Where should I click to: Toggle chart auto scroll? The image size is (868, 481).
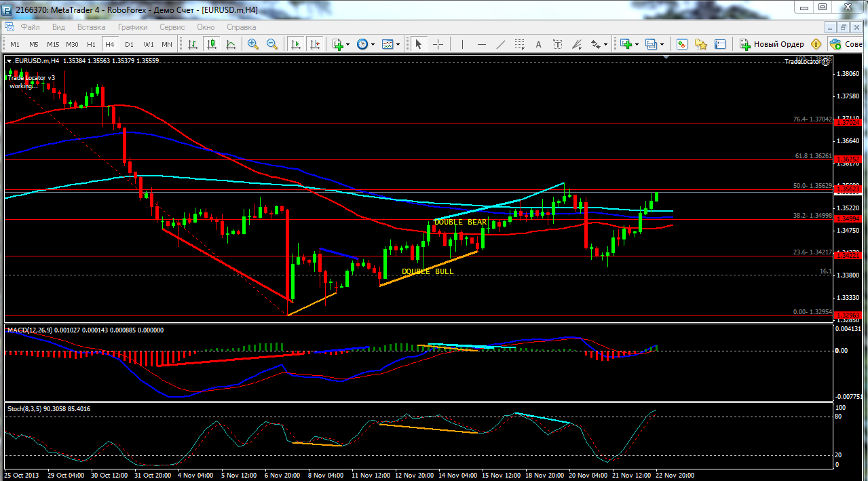click(296, 44)
